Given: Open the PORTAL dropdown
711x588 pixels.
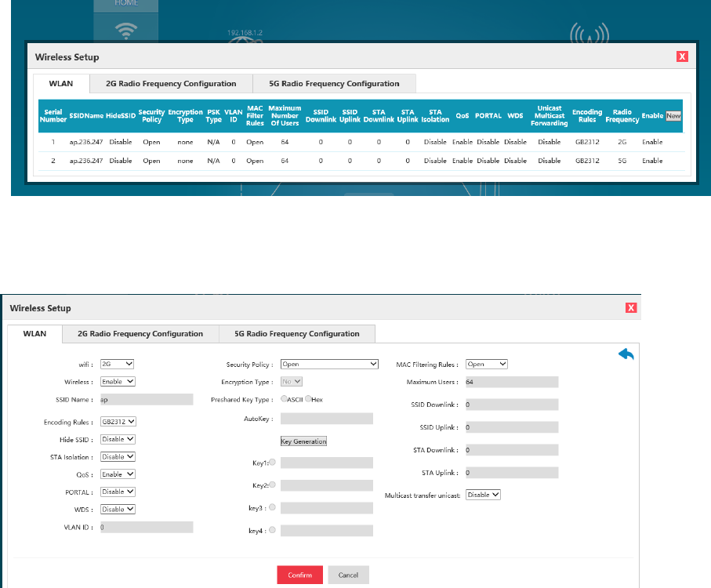Looking at the screenshot, I should (x=118, y=492).
